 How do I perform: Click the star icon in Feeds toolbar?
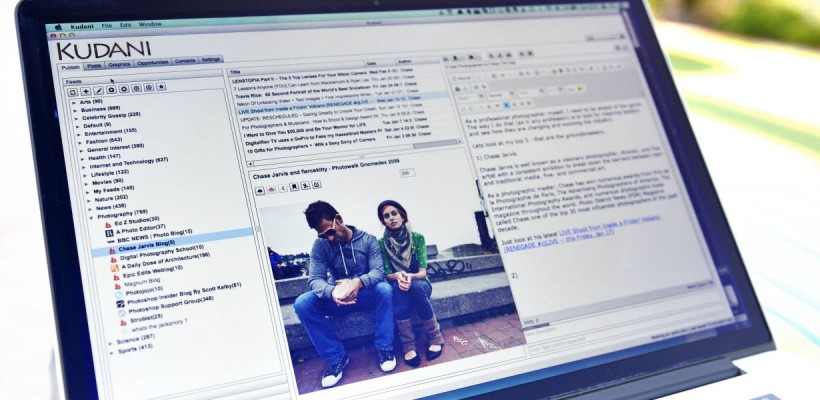point(161,87)
